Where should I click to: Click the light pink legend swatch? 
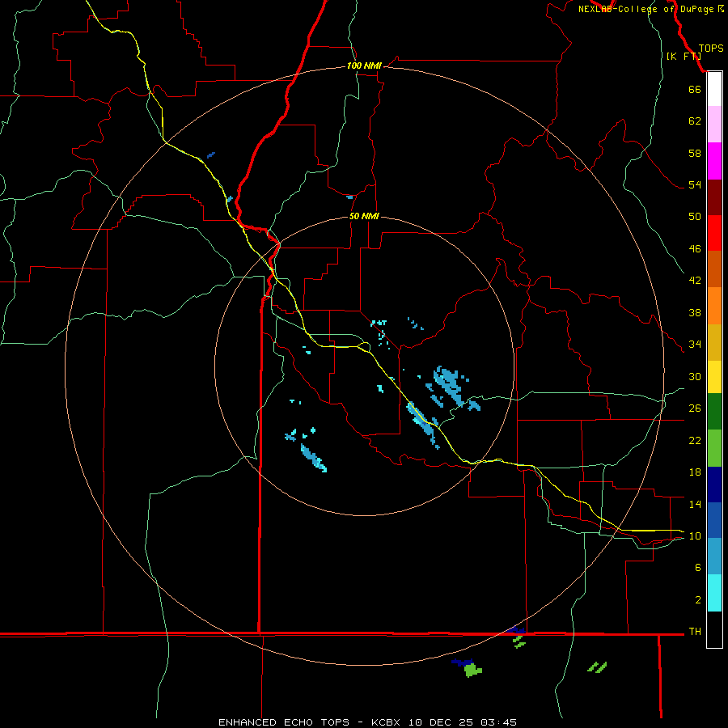(714, 124)
